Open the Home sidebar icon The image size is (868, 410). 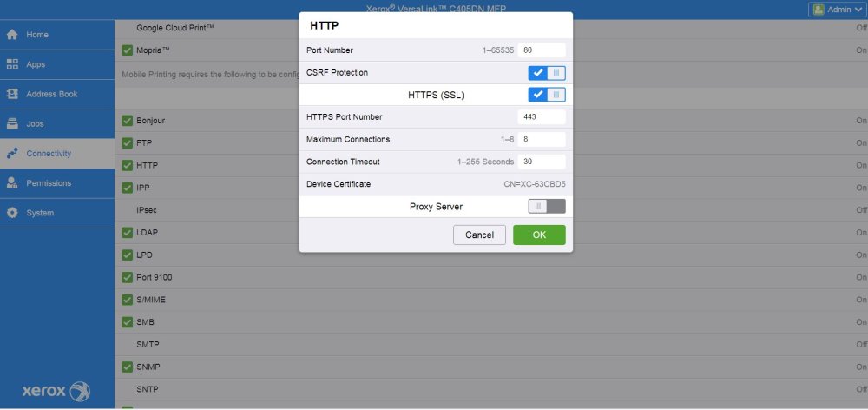click(12, 35)
